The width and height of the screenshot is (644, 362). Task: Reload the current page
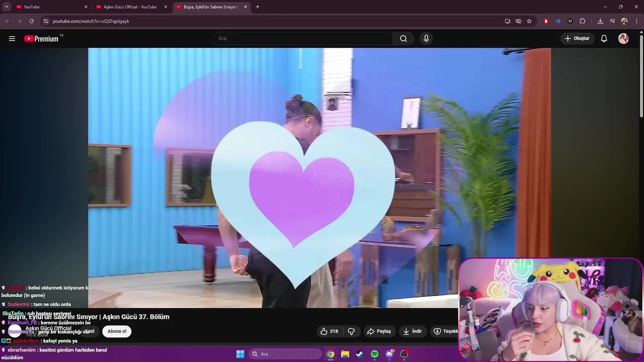click(32, 21)
